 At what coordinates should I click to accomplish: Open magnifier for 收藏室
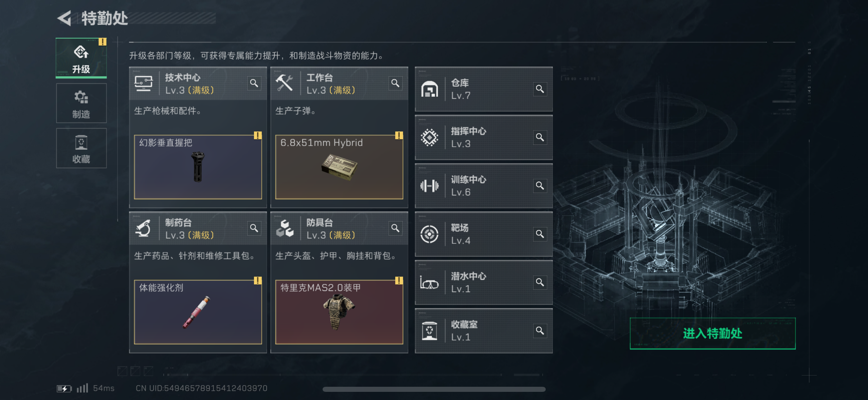point(540,331)
